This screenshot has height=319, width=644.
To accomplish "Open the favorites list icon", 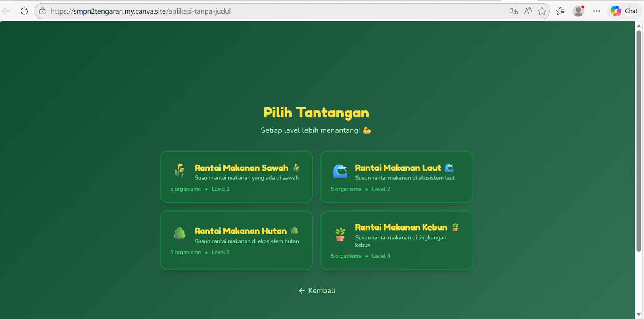I will point(560,11).
